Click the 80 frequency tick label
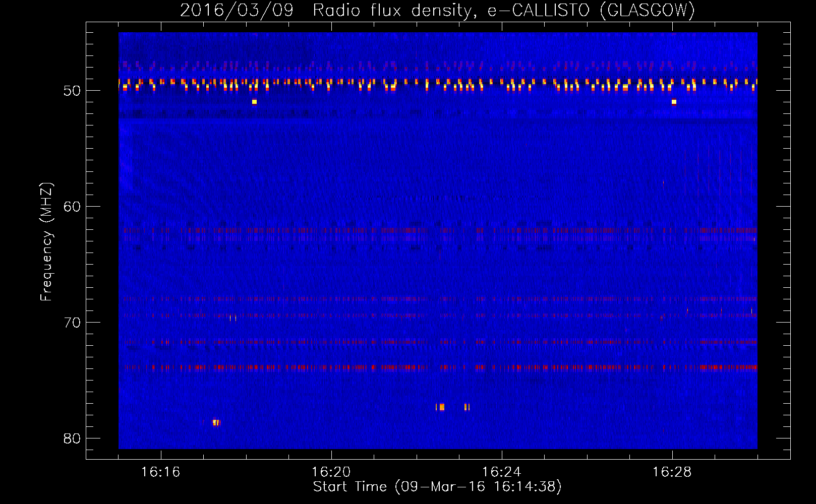 click(x=72, y=438)
